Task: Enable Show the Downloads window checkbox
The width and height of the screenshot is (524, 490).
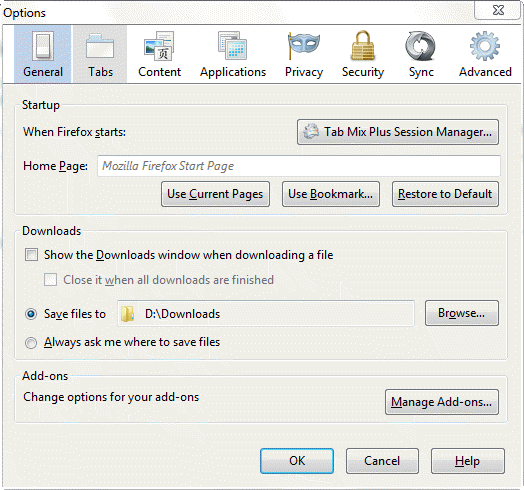Action: 31,255
